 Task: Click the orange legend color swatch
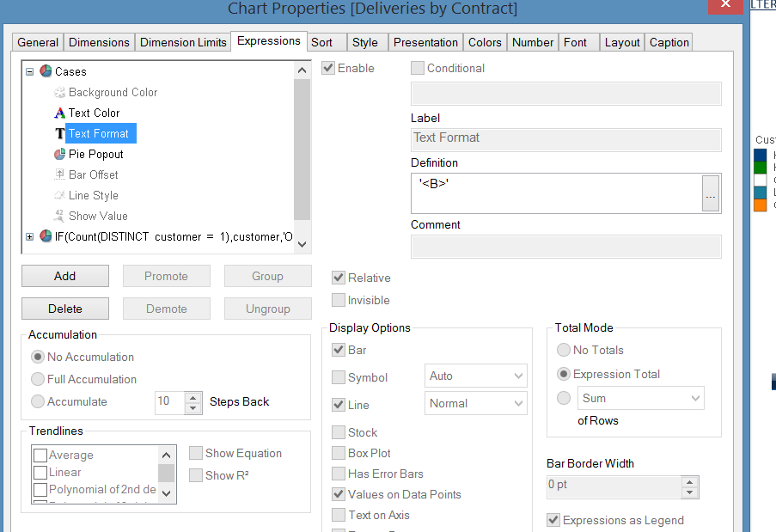coord(761,205)
